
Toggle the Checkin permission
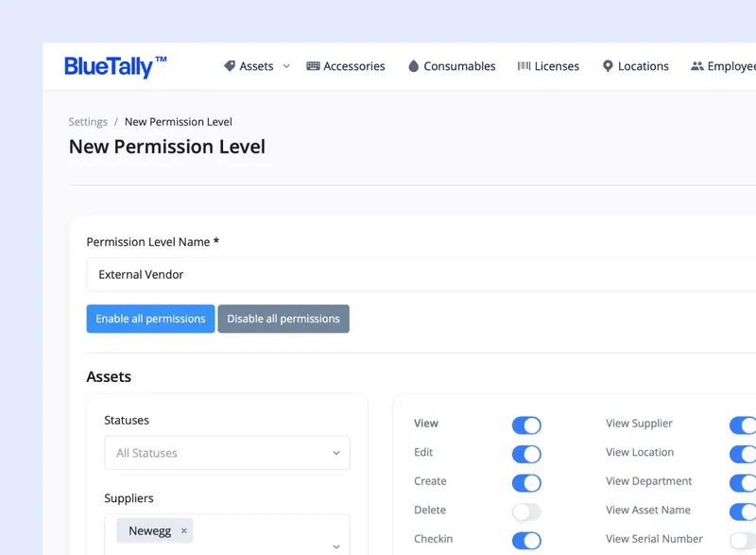coord(526,541)
